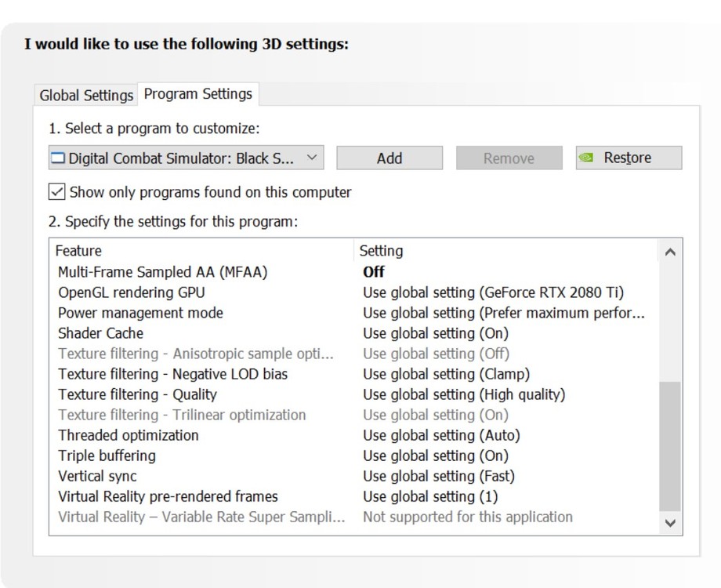The image size is (721, 588).
Task: Click Texture filtering - Quality setting value
Action: [x=463, y=394]
